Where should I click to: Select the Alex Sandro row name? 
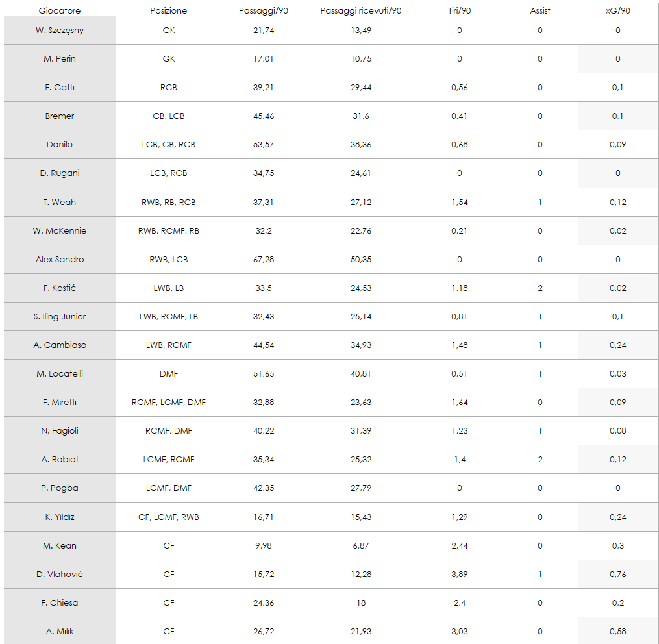pyautogui.click(x=60, y=260)
